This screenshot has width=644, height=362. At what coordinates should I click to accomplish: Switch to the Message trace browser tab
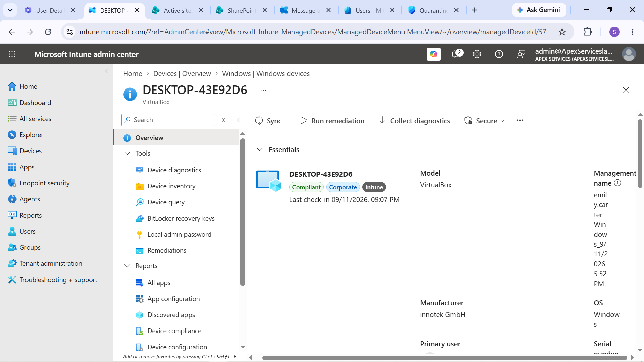click(305, 10)
